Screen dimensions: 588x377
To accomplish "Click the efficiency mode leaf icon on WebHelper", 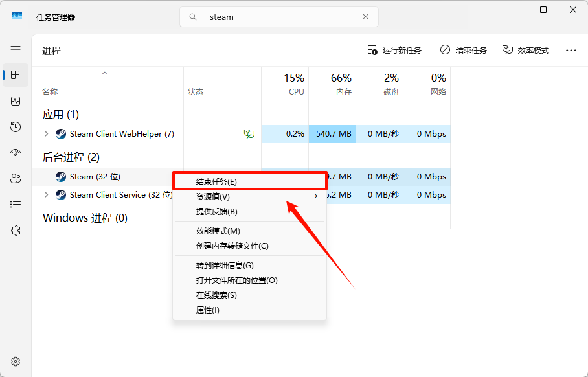I will click(x=249, y=134).
